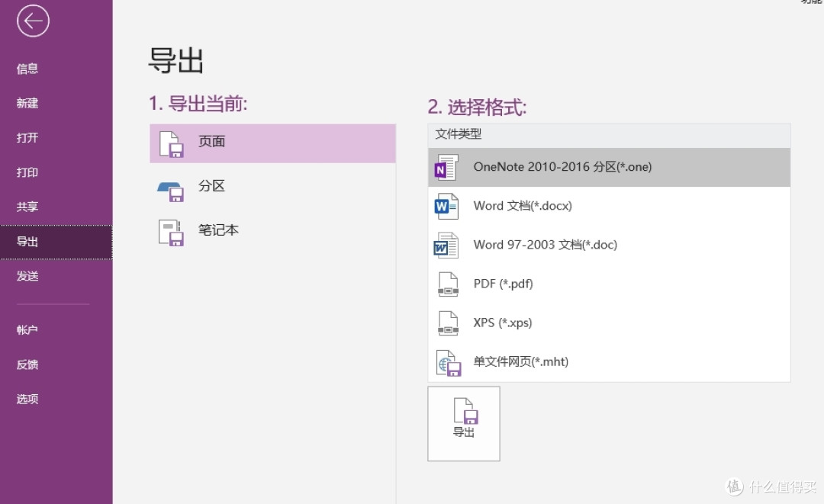
Task: Select the 发送 section
Action: 27,276
